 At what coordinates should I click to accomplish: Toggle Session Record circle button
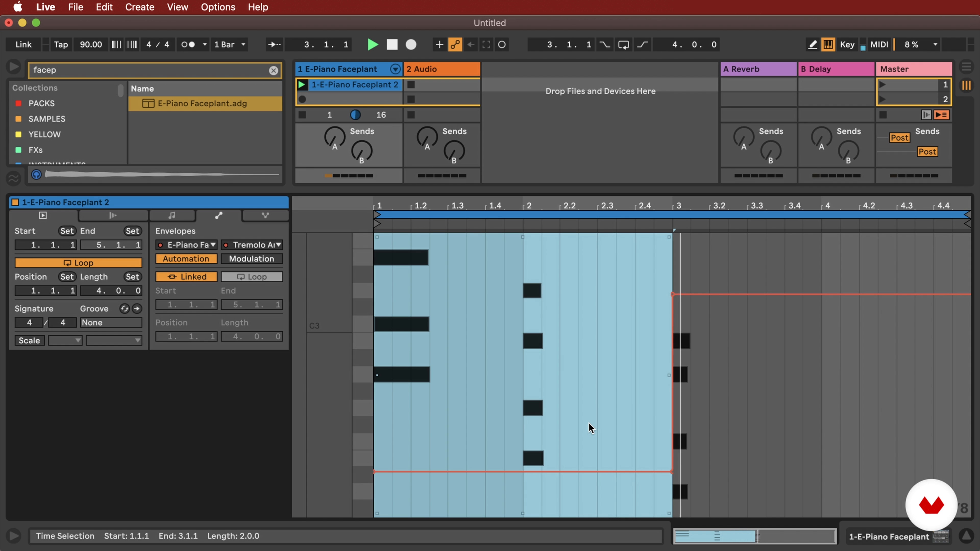click(x=502, y=44)
